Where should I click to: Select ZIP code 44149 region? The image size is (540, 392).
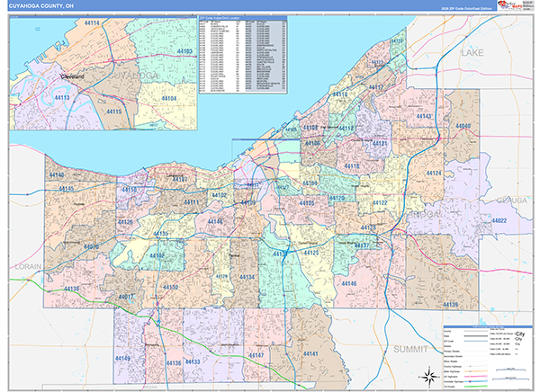[x=122, y=359]
